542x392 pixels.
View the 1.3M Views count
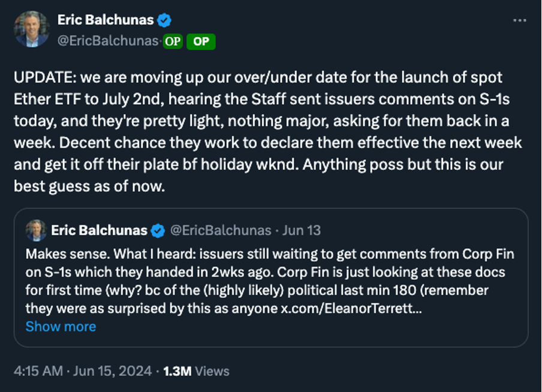click(x=177, y=371)
